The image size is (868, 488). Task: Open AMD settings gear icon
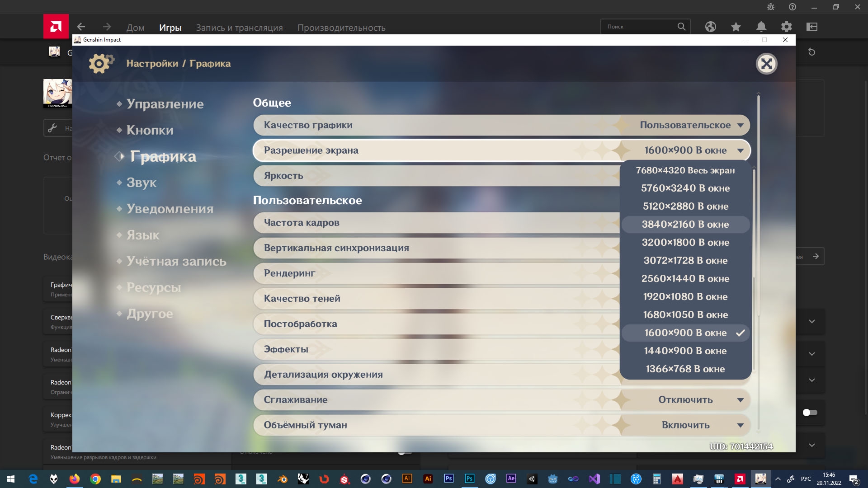pos(786,27)
